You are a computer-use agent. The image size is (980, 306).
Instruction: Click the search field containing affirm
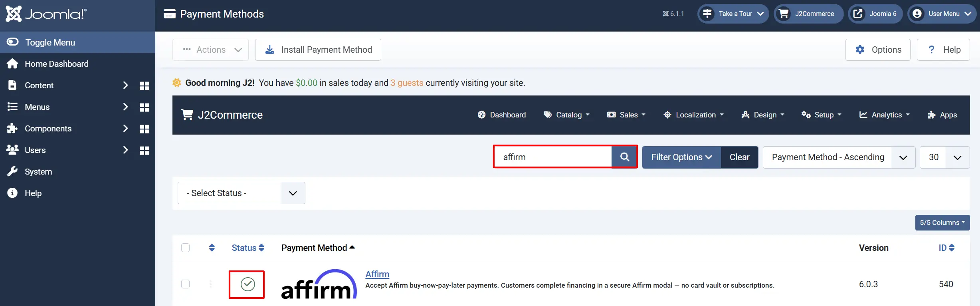[553, 157]
